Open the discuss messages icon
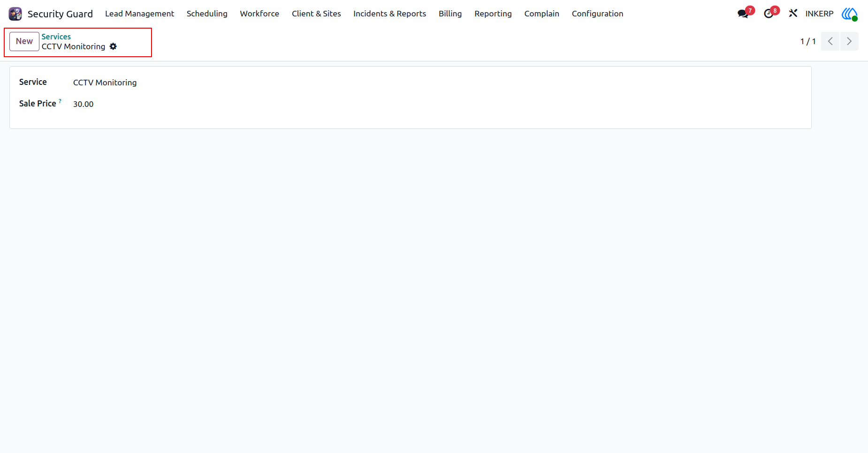This screenshot has height=453, width=868. coord(743,14)
